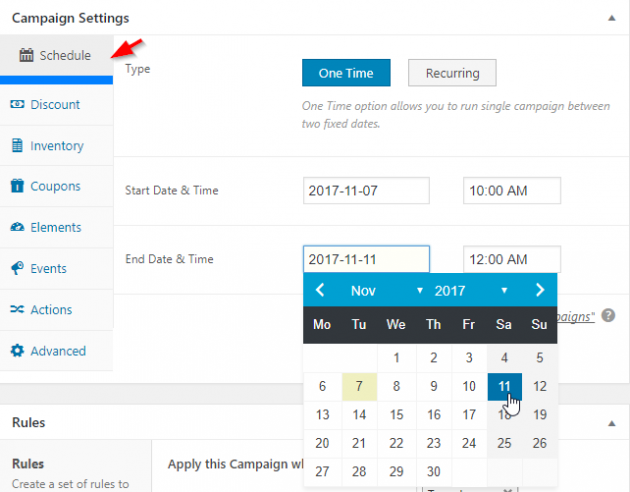Pick November 7 highlighted today
The width and height of the screenshot is (630, 492).
359,386
